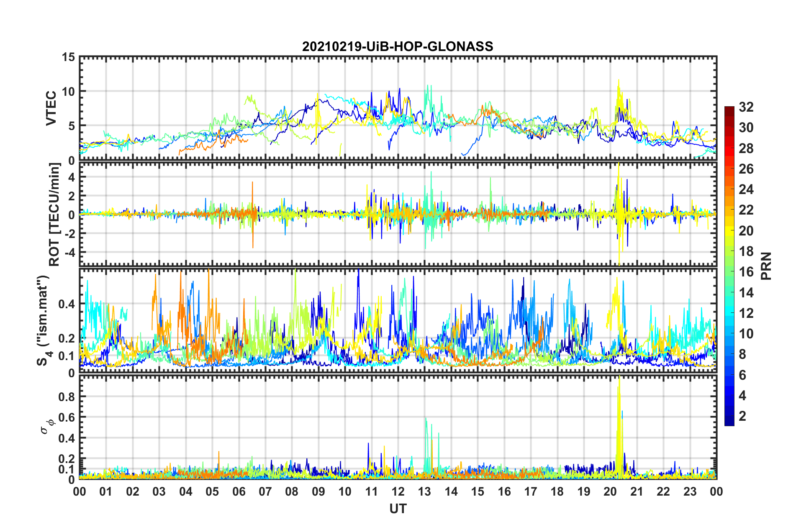Image resolution: width=796 pixels, height=532 pixels.
Task: Select colorbar tick label 24
Action: pyautogui.click(x=746, y=189)
